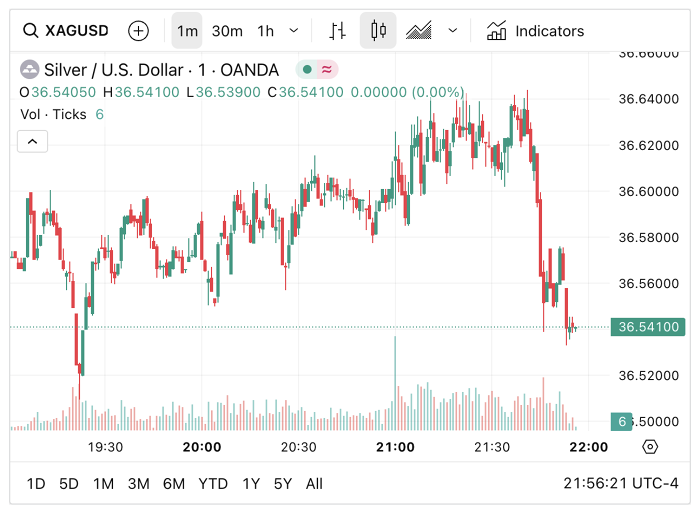The width and height of the screenshot is (700, 510).
Task: Click the silver symbol logo icon
Action: click(x=29, y=70)
